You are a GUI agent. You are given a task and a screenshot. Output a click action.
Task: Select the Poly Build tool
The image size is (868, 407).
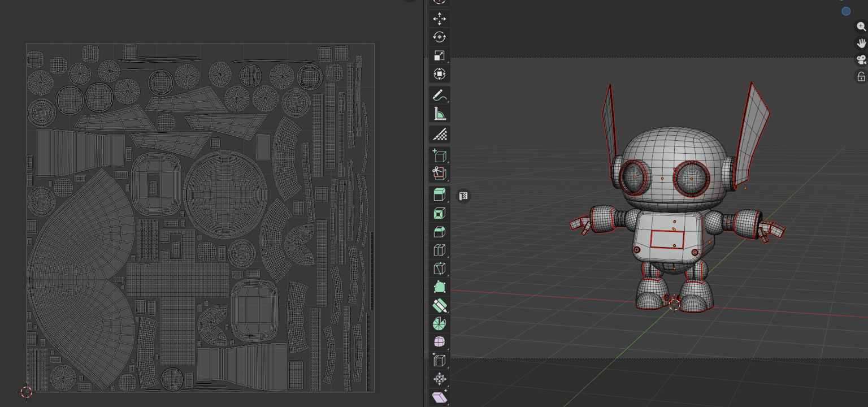(439, 287)
